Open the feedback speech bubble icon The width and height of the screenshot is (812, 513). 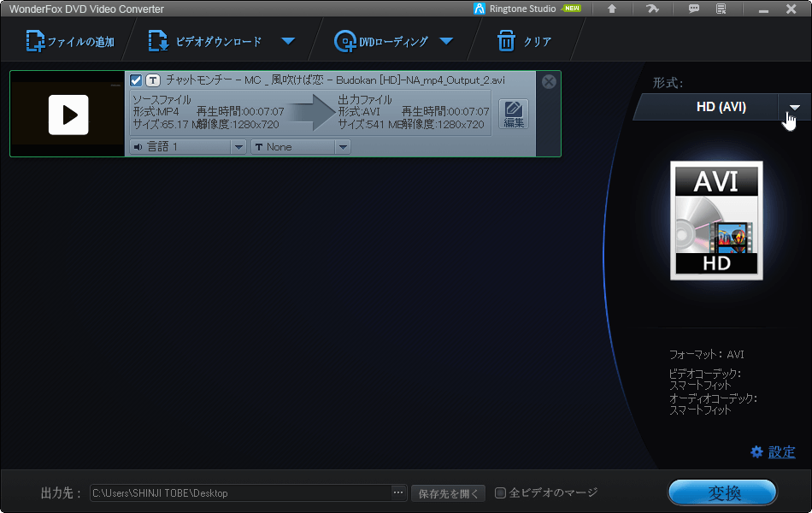point(693,9)
